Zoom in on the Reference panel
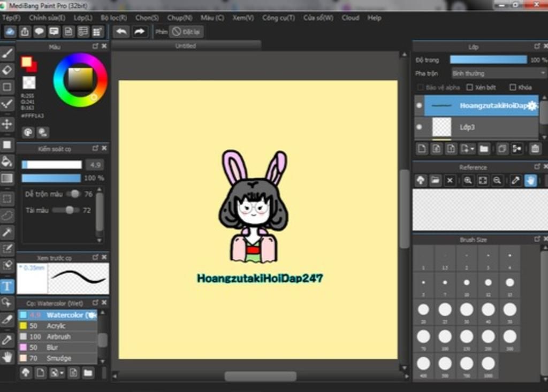This screenshot has width=548, height=392. [x=468, y=180]
